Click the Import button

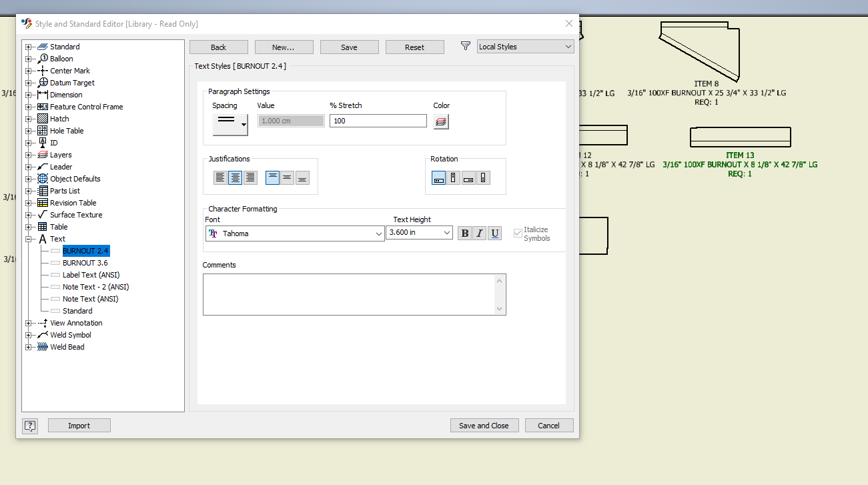[79, 425]
